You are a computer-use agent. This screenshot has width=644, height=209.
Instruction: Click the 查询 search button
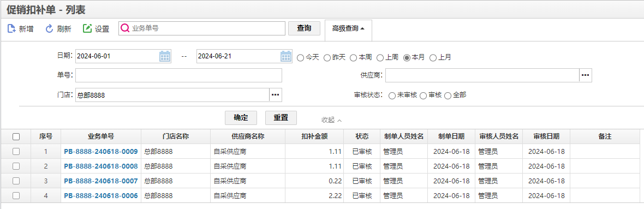pos(304,28)
